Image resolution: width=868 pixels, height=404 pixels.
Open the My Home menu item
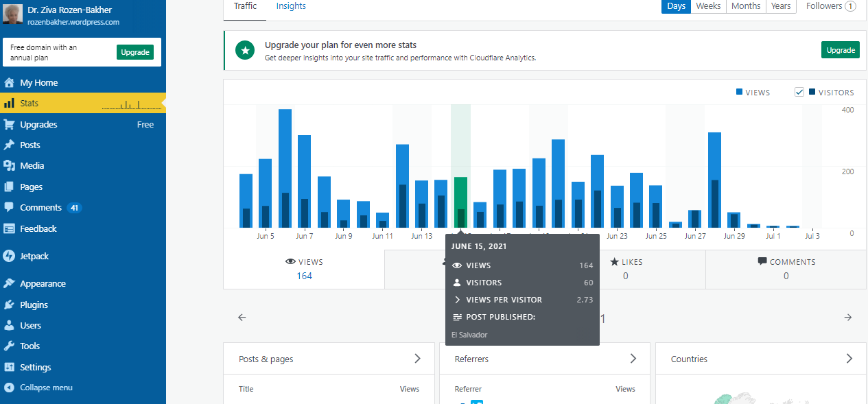point(83,83)
